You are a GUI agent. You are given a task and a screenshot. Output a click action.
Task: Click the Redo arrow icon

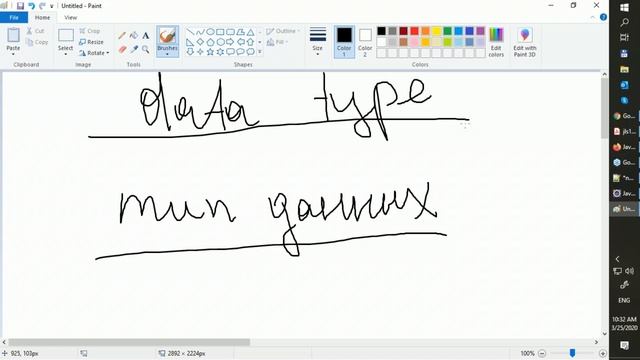[x=42, y=6]
